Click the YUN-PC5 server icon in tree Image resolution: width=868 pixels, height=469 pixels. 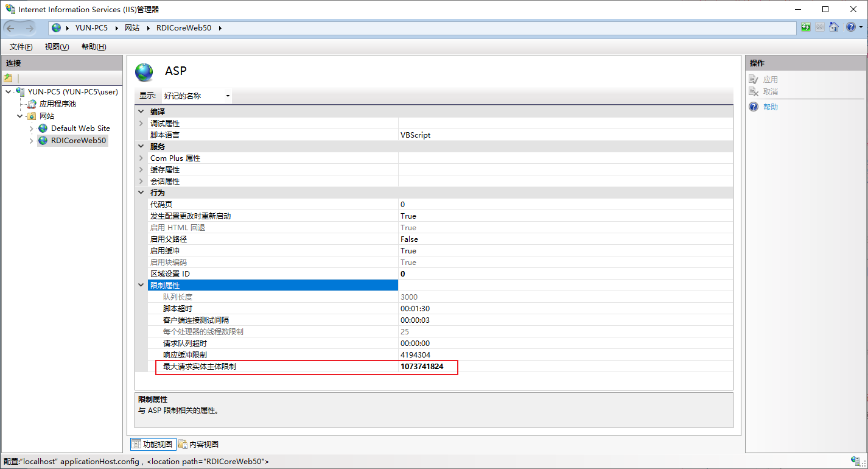pos(20,92)
